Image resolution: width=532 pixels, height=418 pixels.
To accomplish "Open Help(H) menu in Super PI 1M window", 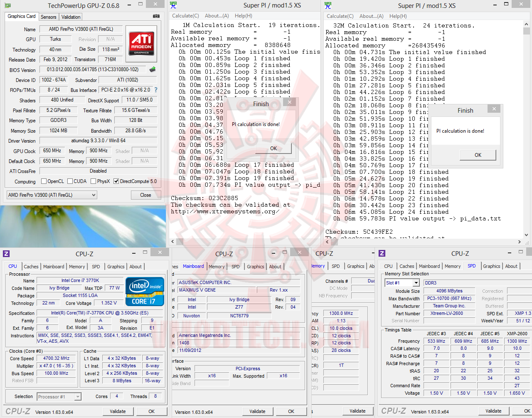I will [244, 16].
